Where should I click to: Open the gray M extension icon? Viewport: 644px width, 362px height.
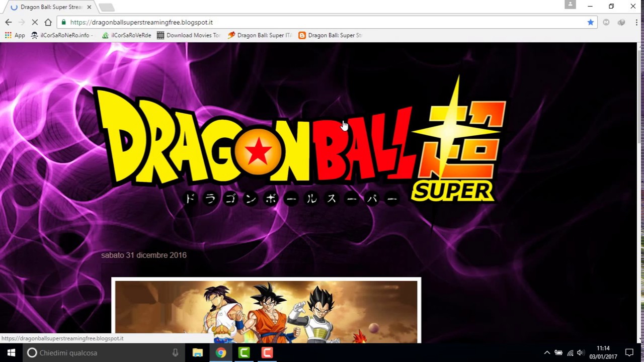tap(606, 22)
